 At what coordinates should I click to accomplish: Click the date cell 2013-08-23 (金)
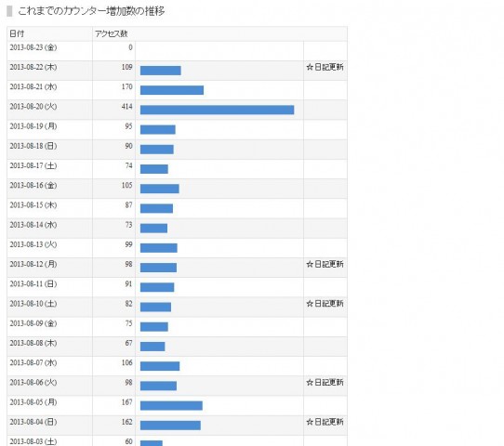tap(33, 47)
